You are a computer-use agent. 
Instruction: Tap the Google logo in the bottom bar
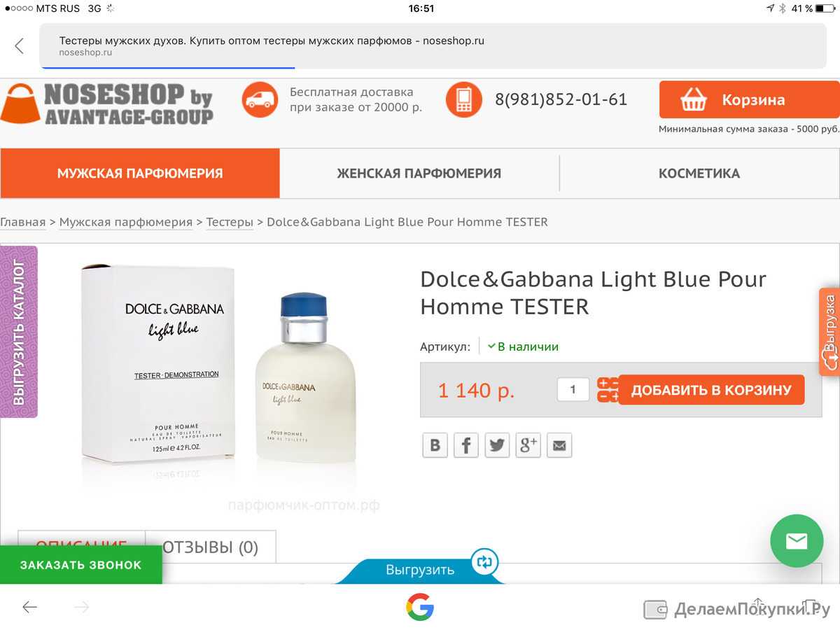(x=420, y=607)
